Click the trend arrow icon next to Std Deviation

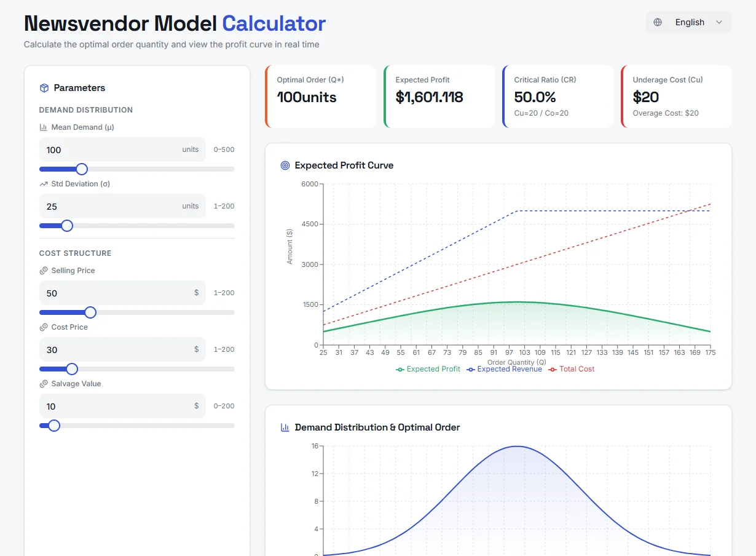point(43,184)
